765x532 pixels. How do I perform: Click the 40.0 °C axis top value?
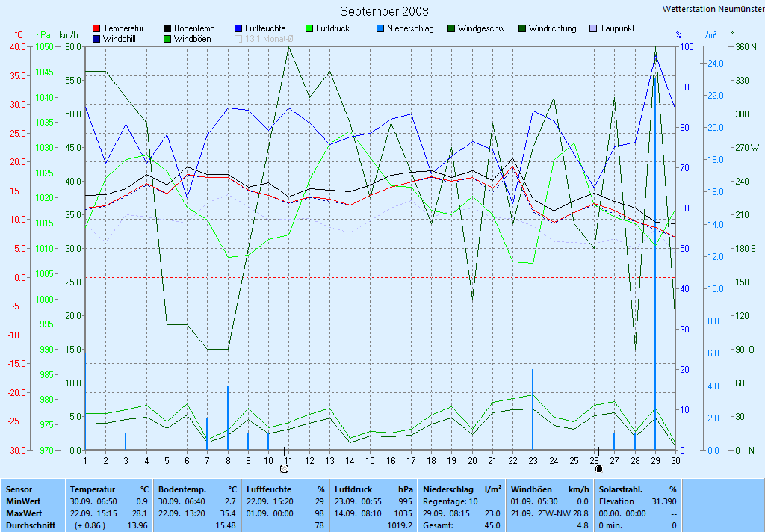[18, 47]
